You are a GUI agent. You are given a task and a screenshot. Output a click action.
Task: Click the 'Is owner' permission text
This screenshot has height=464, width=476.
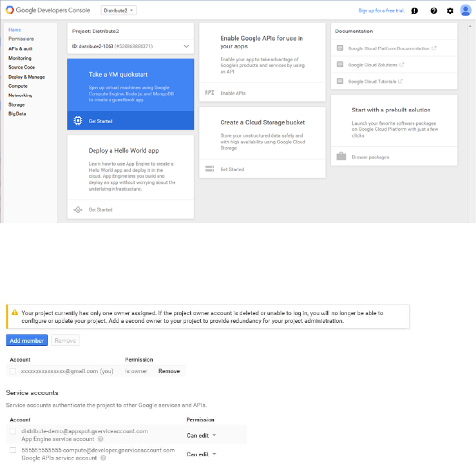(x=136, y=371)
